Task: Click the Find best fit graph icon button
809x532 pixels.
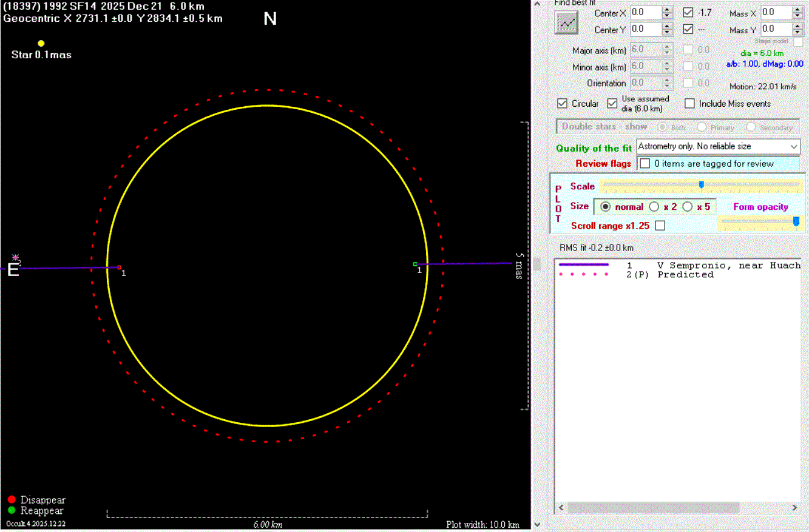Action: (567, 22)
